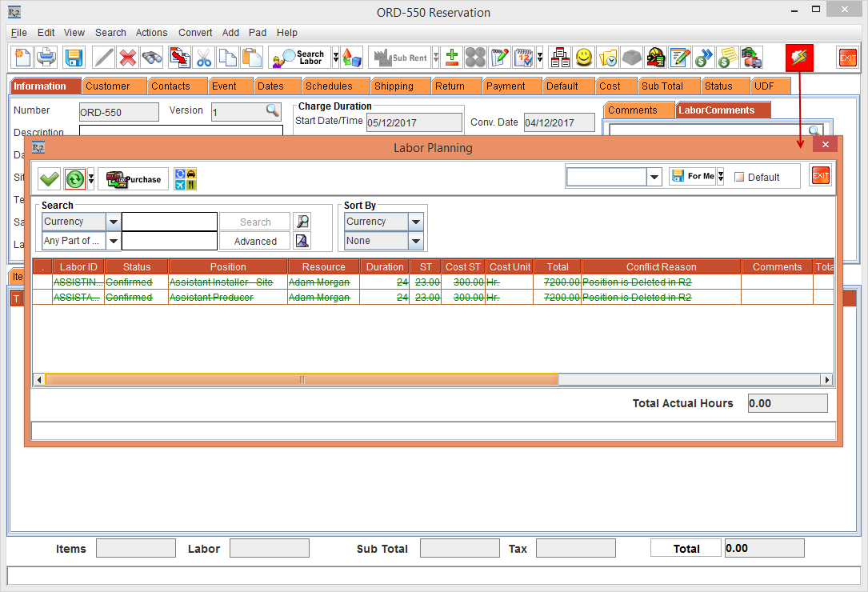Open the Currency search field dropdown
Viewport: 868px width, 592px height.
pyautogui.click(x=114, y=222)
